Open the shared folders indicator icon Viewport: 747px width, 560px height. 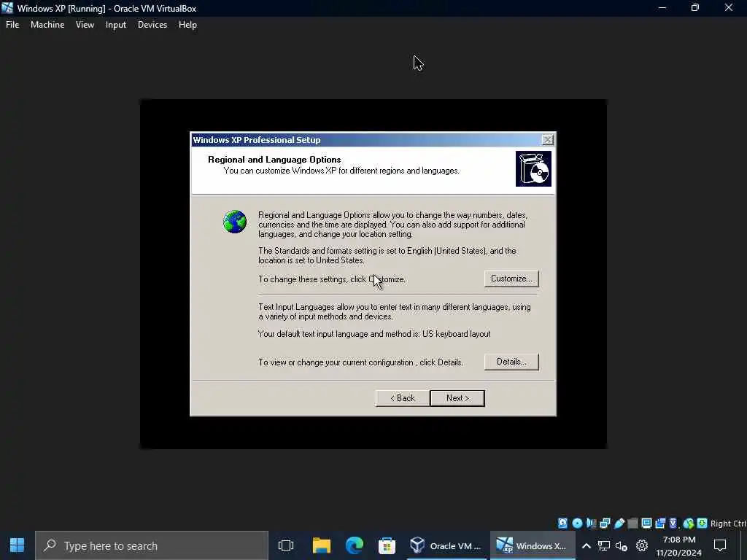[x=632, y=524]
